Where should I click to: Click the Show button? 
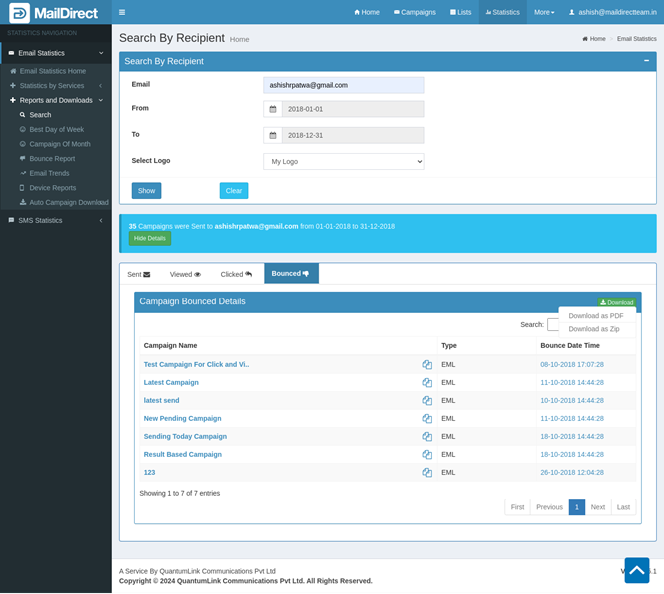146,190
